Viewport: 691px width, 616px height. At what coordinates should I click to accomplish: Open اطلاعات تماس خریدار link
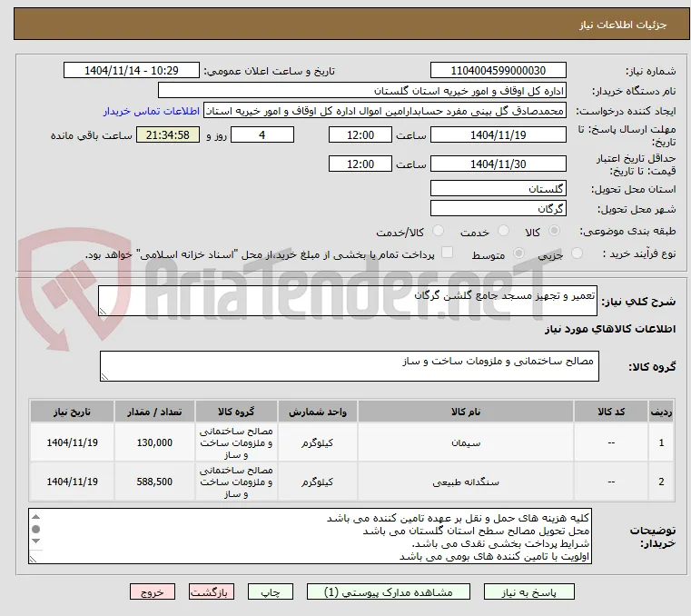pos(152,111)
